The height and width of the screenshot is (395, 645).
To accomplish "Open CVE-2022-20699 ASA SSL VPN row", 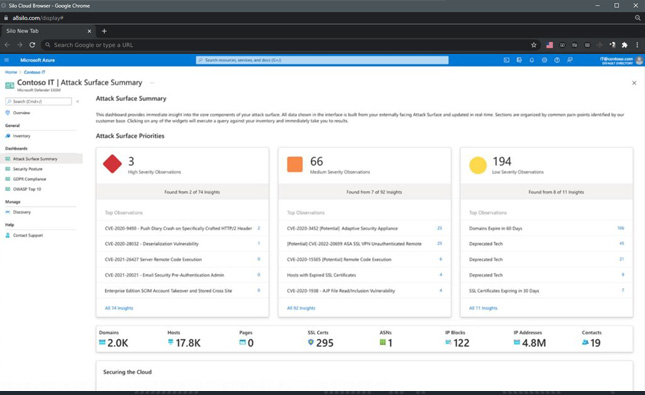I will (x=364, y=244).
